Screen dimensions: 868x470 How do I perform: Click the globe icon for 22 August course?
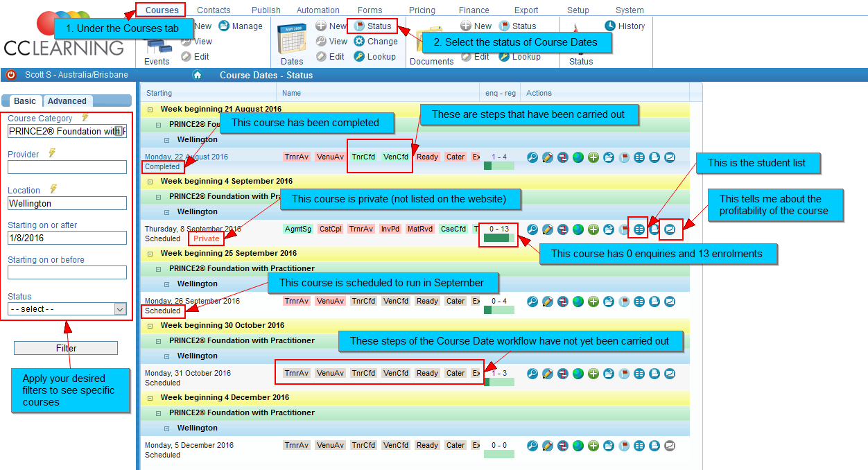(x=578, y=157)
